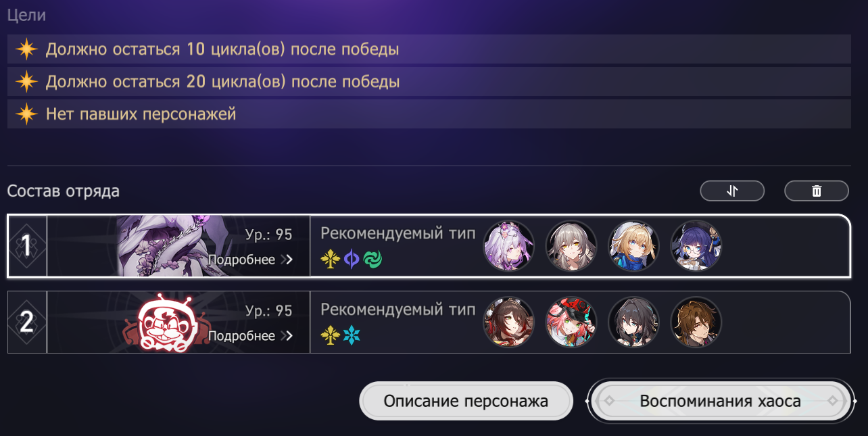This screenshot has width=868, height=436.
Task: Select the brown-haired male character portrait in team 2
Action: [x=696, y=322]
